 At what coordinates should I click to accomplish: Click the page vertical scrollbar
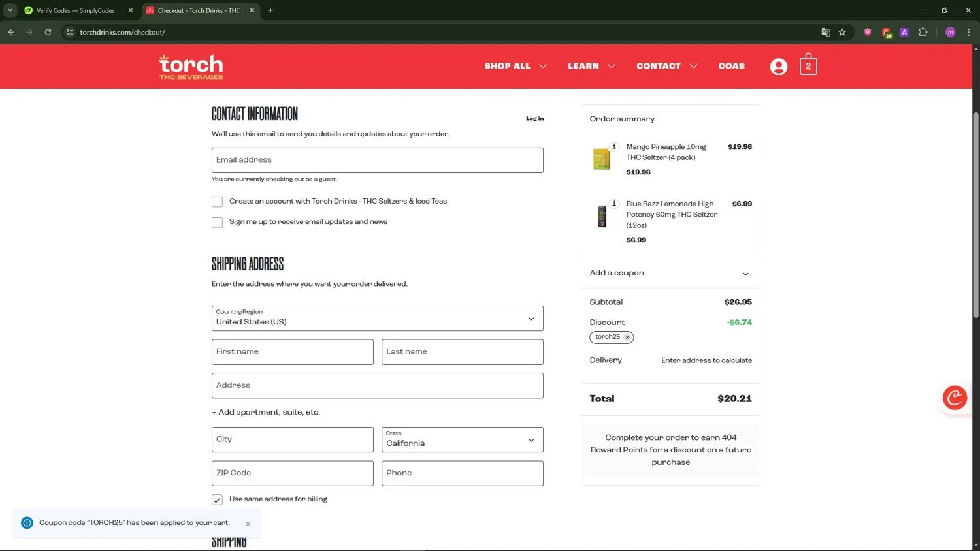click(x=976, y=215)
